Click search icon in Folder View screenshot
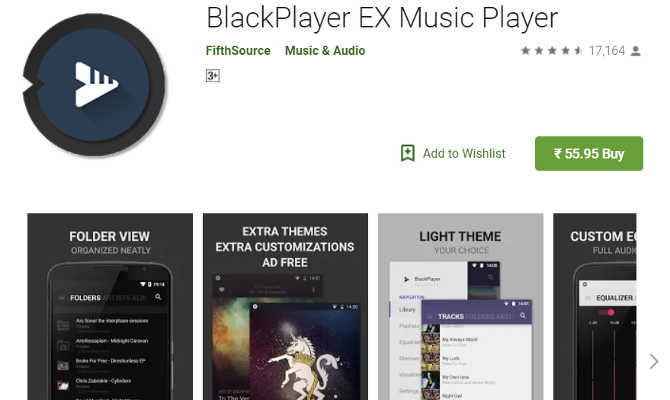 coord(158,297)
